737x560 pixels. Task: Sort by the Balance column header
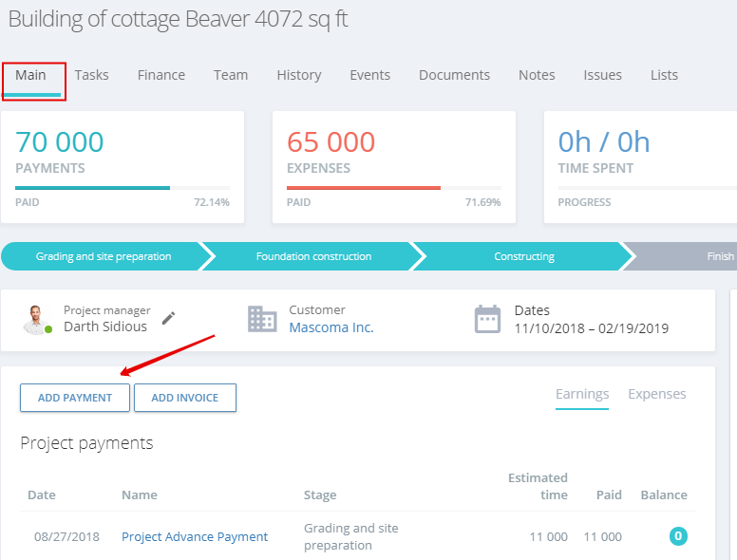(x=664, y=495)
